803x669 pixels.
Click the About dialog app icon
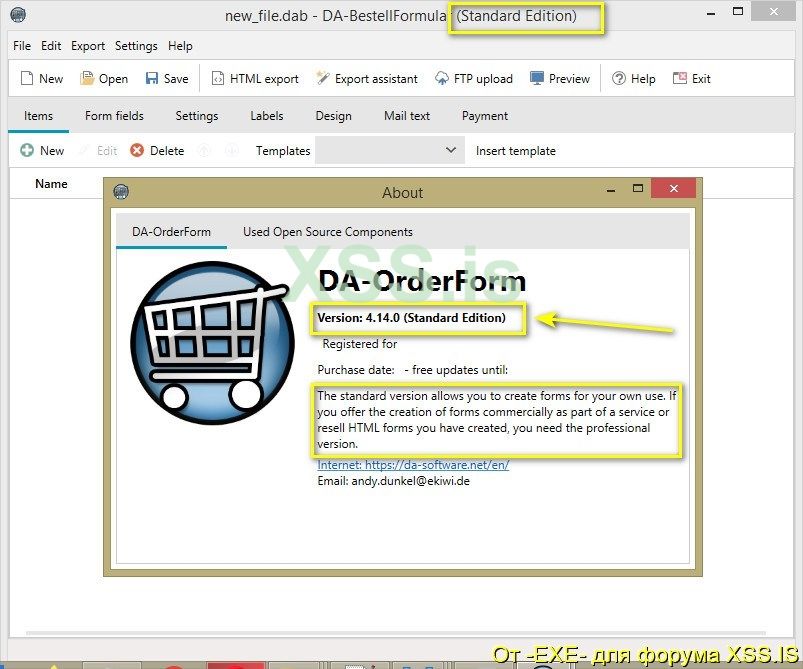click(121, 192)
